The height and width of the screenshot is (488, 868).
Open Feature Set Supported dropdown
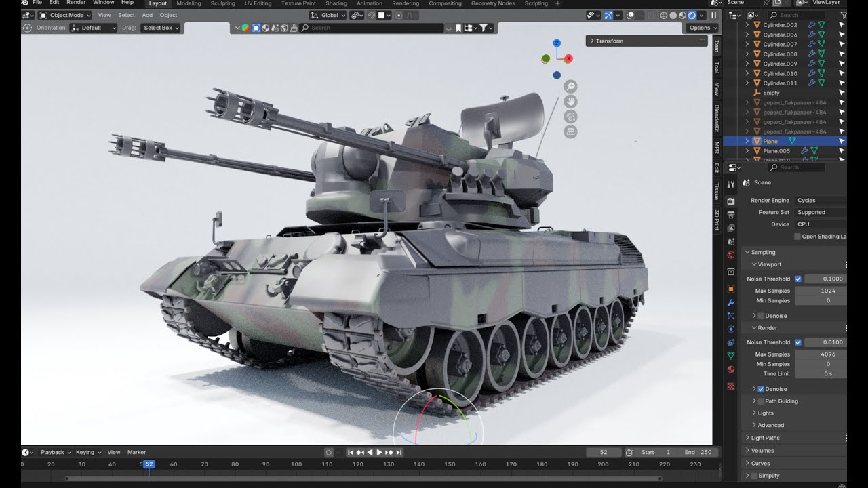(821, 212)
